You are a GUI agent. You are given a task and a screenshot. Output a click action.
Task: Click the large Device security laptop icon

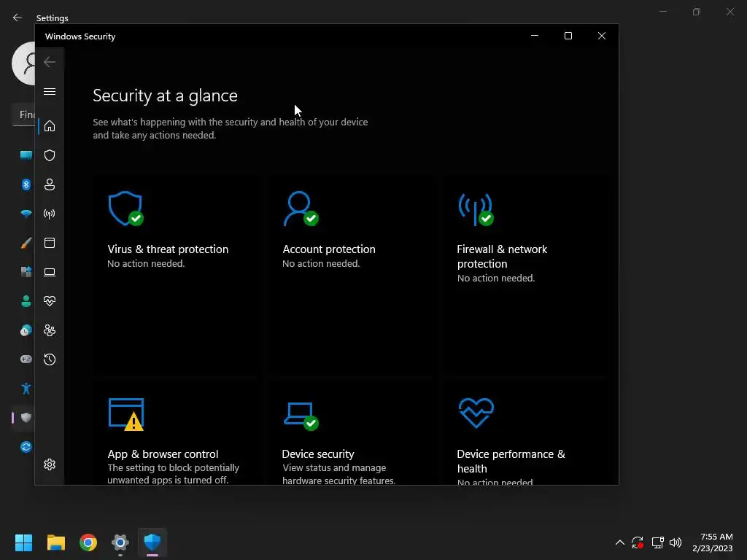301,416
